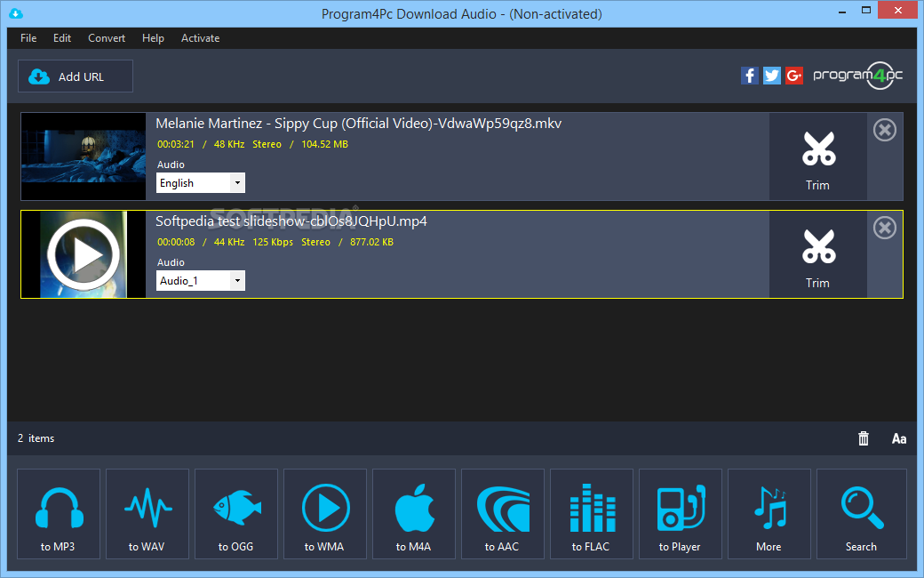Convert to WAV with waveform icon
924x578 pixels.
point(147,514)
